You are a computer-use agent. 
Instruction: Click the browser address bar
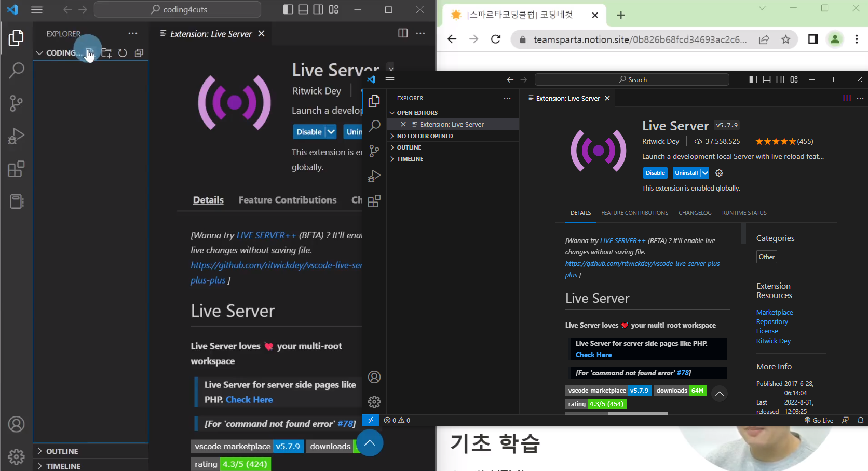pyautogui.click(x=640, y=39)
